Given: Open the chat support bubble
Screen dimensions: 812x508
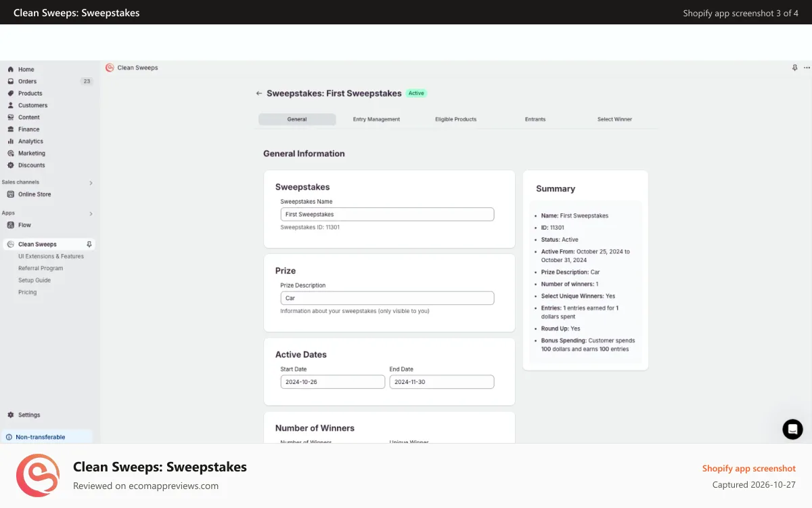Looking at the screenshot, I should click(792, 429).
